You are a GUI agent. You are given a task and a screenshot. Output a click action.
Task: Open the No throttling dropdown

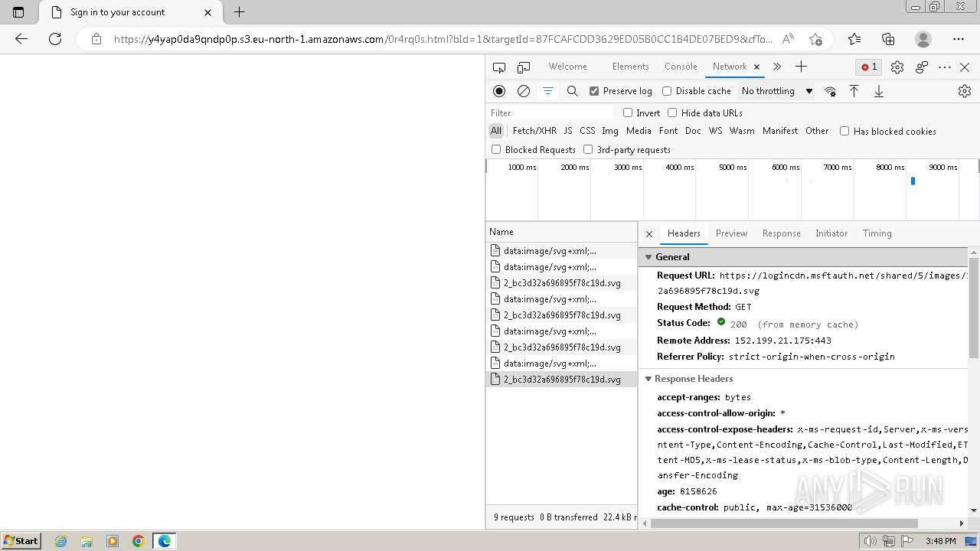click(x=776, y=91)
